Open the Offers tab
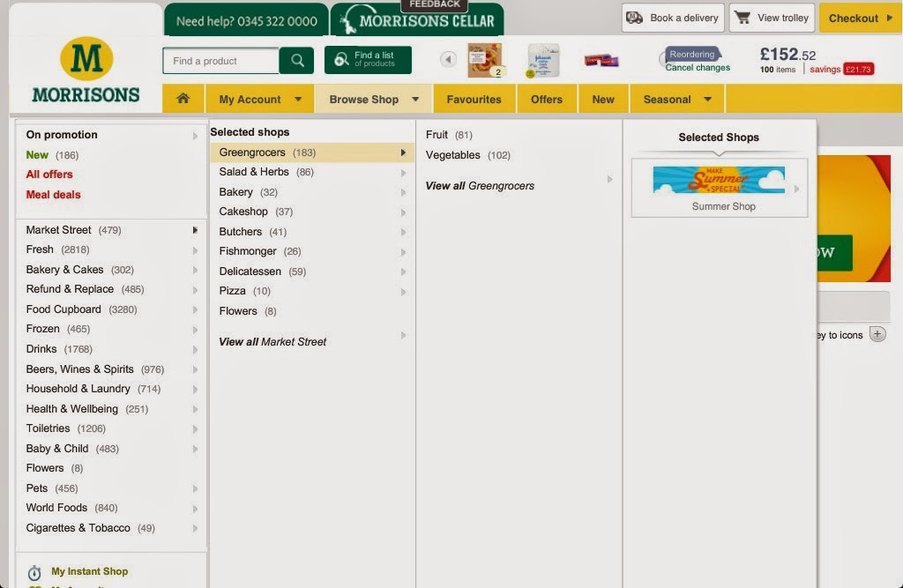This screenshot has width=903, height=588. pyautogui.click(x=547, y=99)
